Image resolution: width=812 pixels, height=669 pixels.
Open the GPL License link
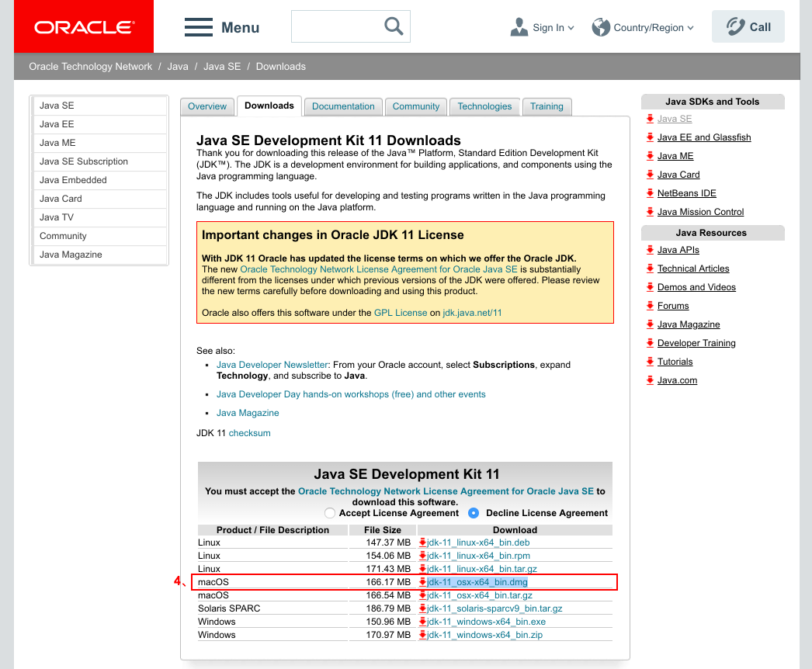(401, 313)
